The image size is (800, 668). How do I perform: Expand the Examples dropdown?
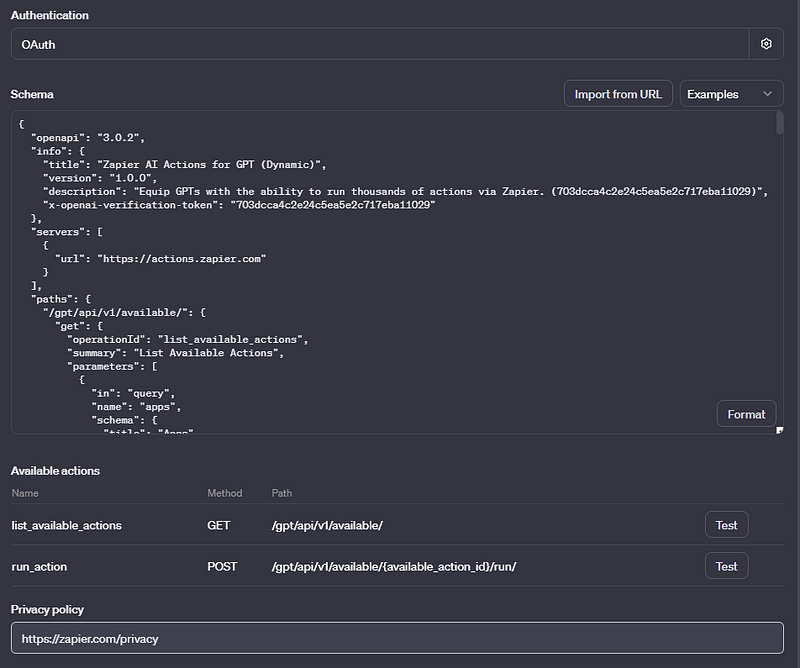pos(731,94)
